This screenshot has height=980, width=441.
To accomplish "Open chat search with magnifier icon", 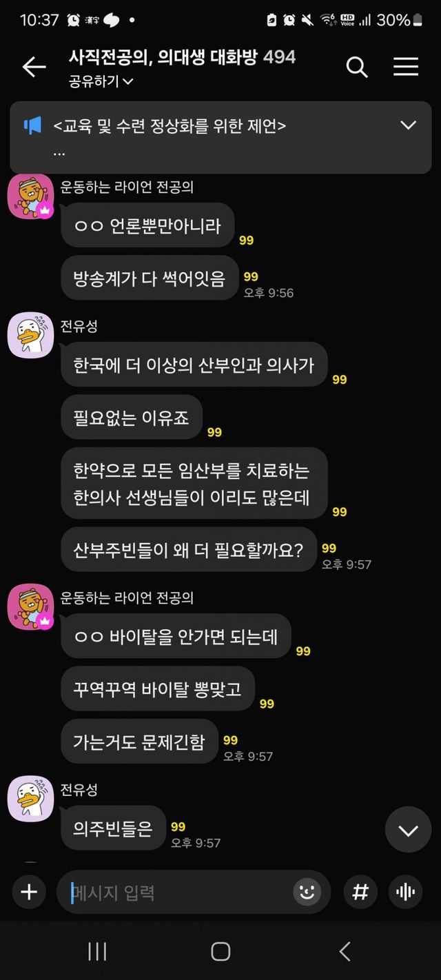I will 357,67.
